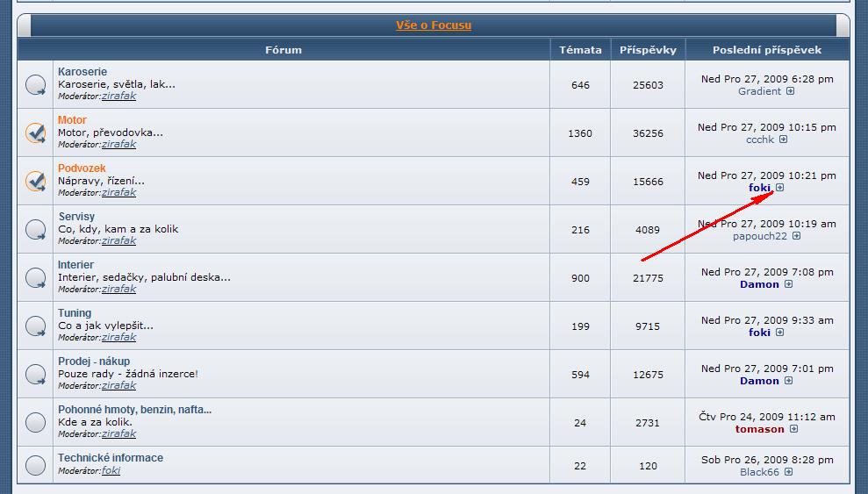View moderator zirafak profile under Karoserie

(118, 96)
